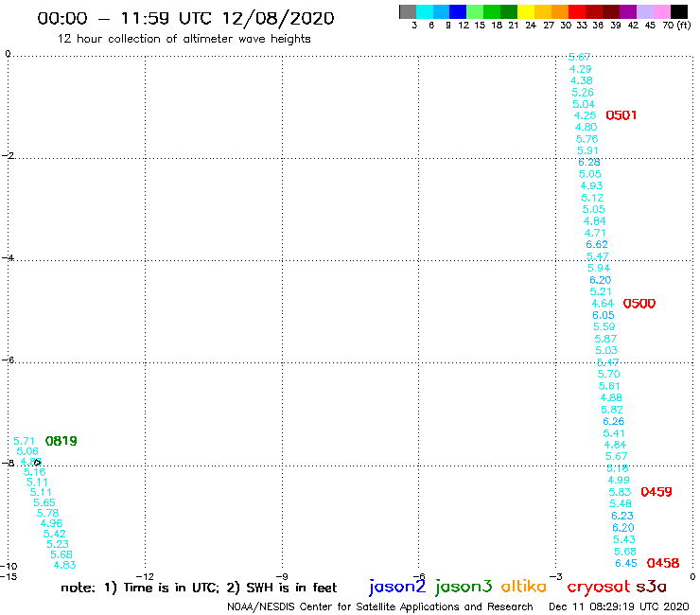The image size is (700, 615).
Task: Click the bright red swatch in the color scale
Action: [577, 11]
